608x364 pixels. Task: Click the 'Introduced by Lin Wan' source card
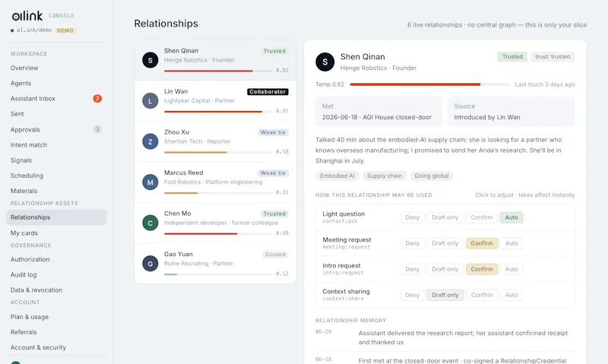[x=511, y=112]
